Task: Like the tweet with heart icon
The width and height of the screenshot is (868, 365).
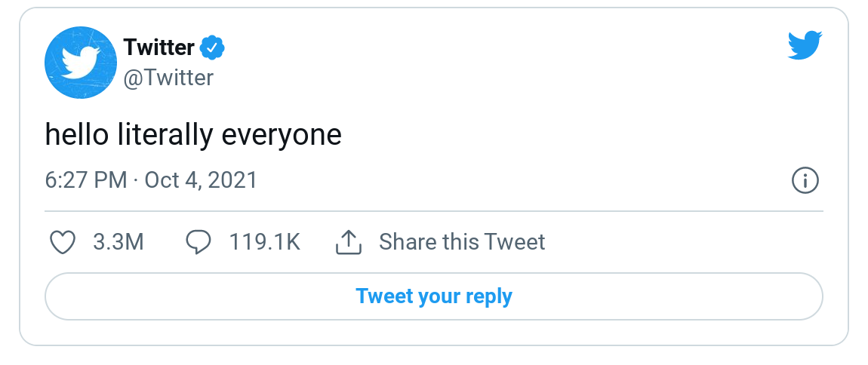Action: click(x=63, y=242)
